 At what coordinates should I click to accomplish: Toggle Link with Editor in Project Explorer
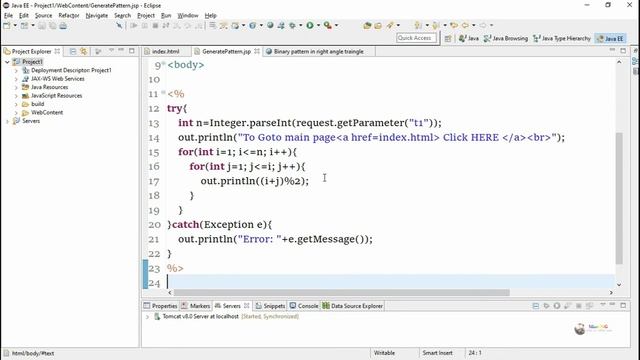coord(84,51)
